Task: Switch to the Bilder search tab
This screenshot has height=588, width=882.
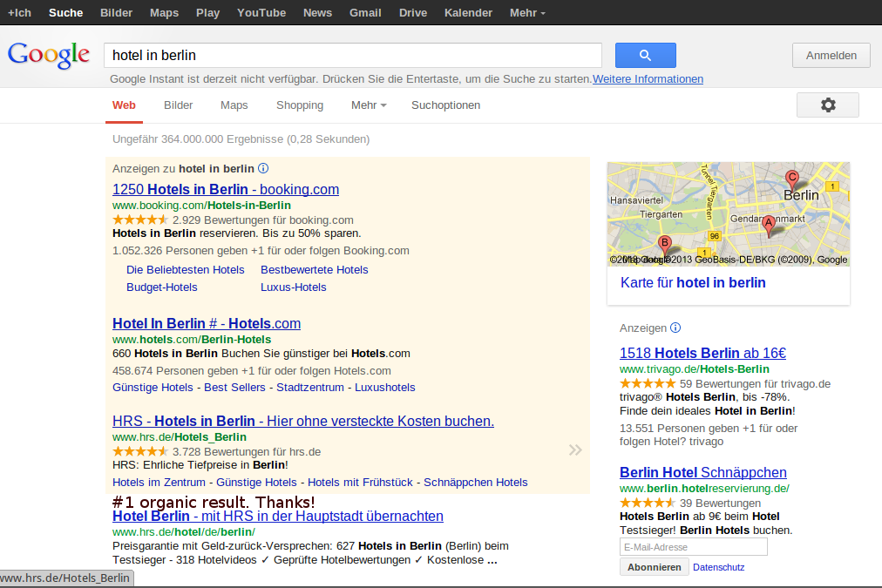Action: [178, 105]
